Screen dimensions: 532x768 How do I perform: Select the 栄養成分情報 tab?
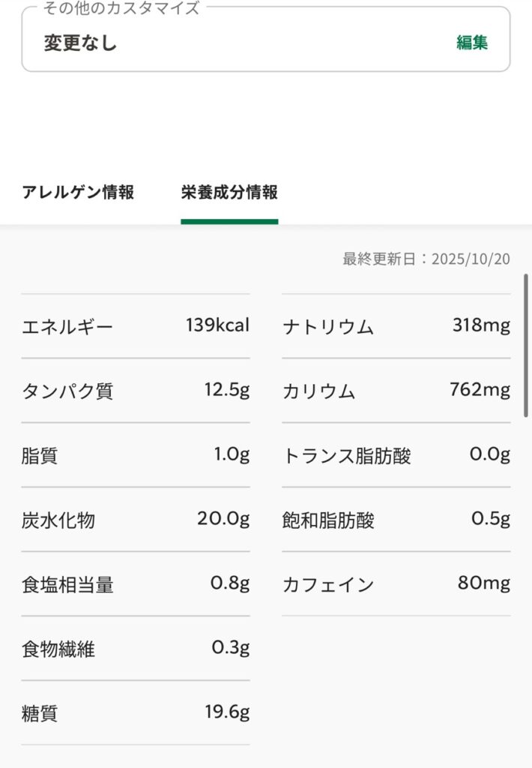(229, 192)
